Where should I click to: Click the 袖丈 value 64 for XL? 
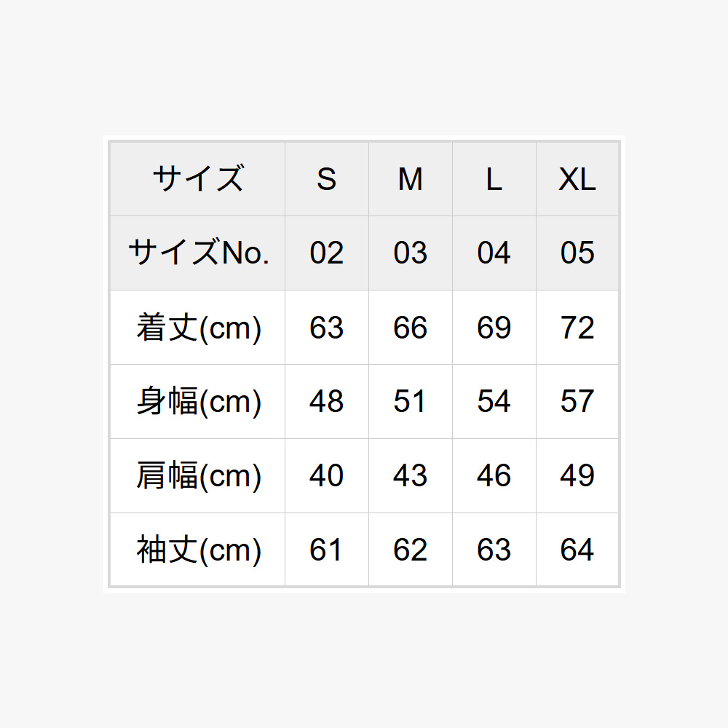coord(577,549)
